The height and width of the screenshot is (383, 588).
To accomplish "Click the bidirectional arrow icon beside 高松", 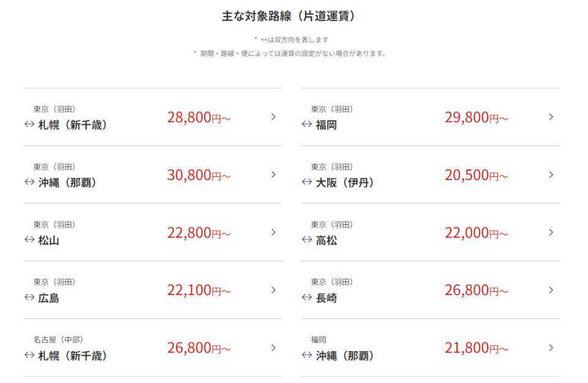I will coord(306,239).
